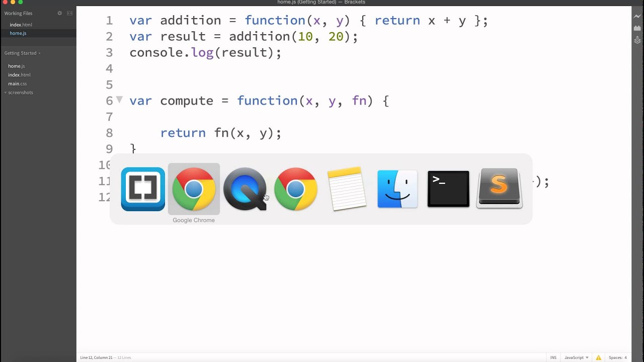Image resolution: width=644 pixels, height=362 pixels.
Task: Click the number 20 on line 2
Action: 336,37
